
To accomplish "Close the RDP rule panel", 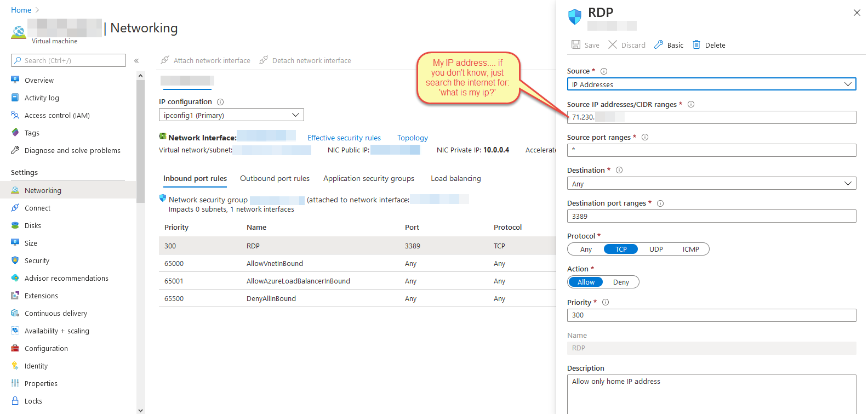I will (x=857, y=13).
